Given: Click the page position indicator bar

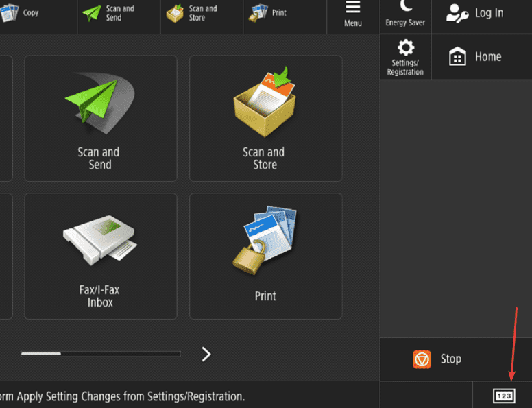Looking at the screenshot, I should (x=100, y=354).
